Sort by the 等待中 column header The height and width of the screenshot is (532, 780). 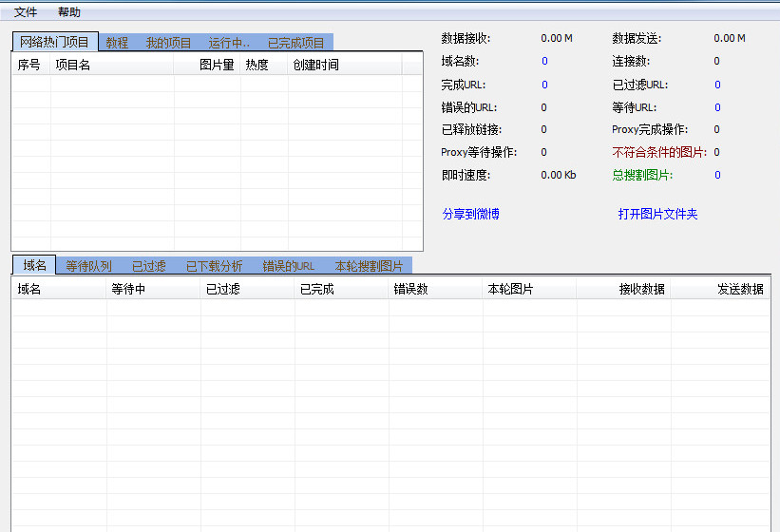point(153,290)
